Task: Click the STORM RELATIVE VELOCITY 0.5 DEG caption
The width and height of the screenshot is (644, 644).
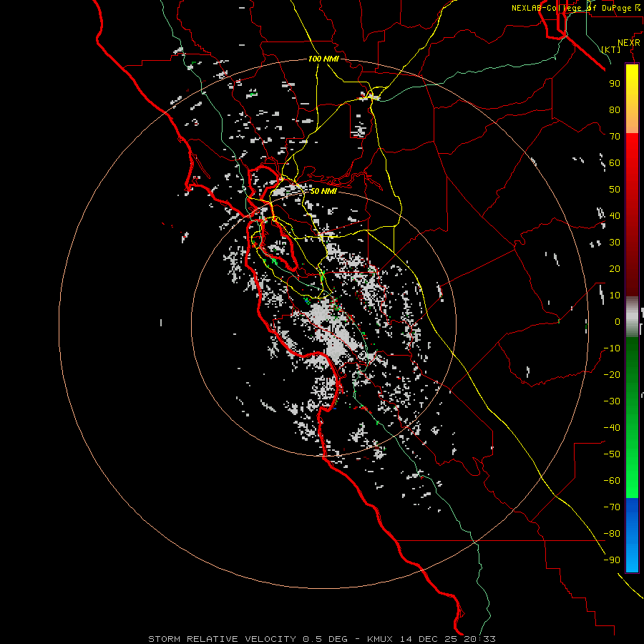Action: 248,639
